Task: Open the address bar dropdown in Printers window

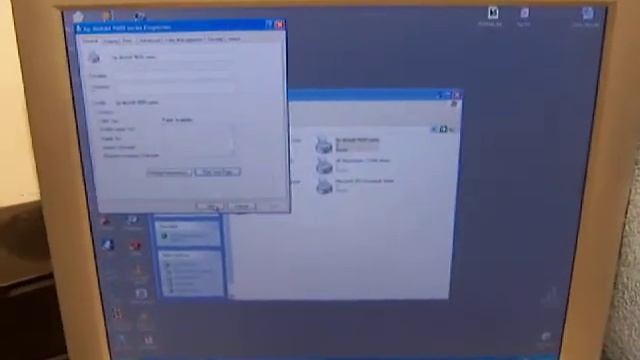Action: (x=433, y=129)
